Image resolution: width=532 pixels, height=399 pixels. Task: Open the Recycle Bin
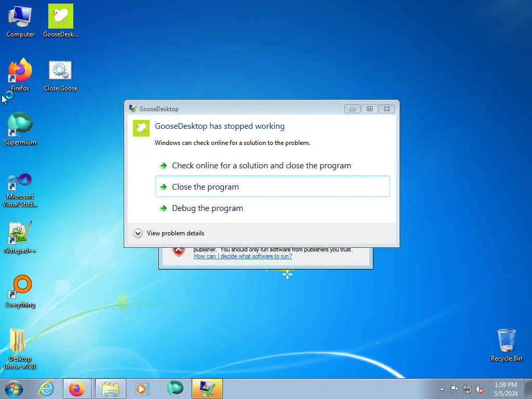pos(506,345)
